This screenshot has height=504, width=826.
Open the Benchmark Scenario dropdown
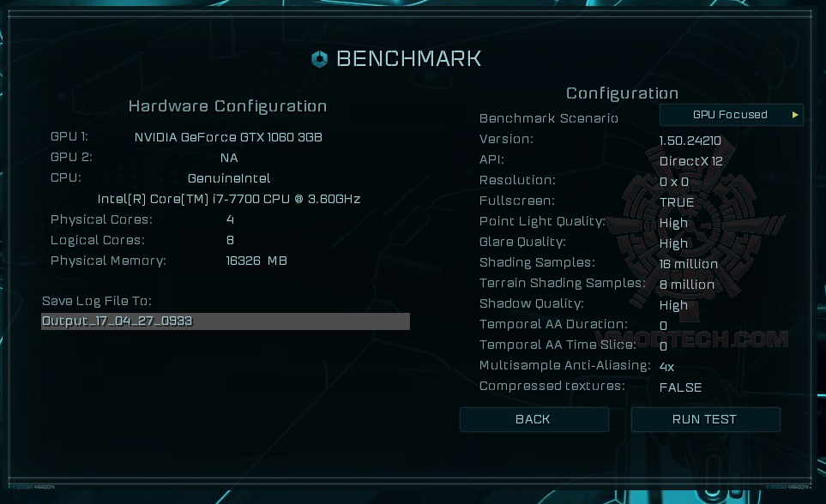click(730, 115)
